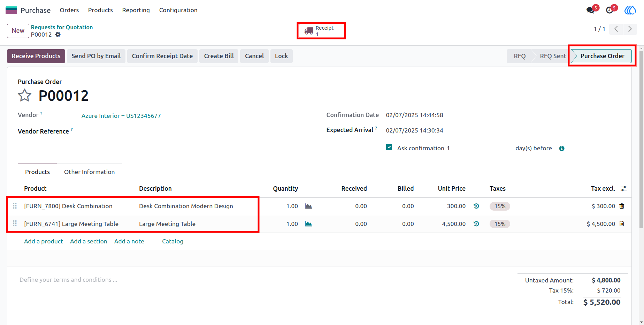Click Send PO by Email

96,56
